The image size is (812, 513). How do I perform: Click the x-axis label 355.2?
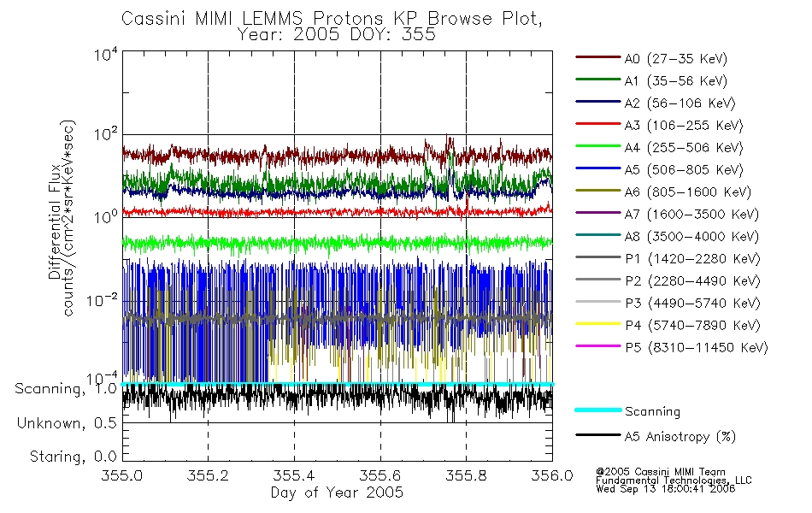tap(209, 475)
